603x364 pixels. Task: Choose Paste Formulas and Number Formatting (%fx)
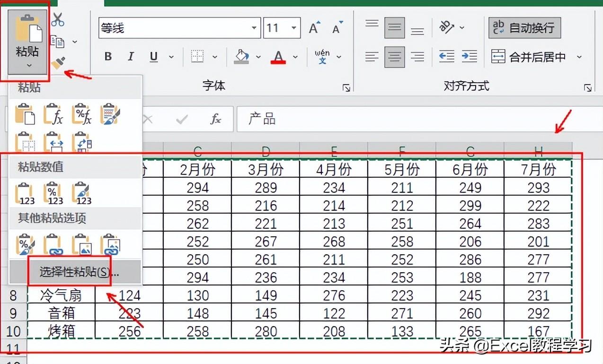coord(82,114)
